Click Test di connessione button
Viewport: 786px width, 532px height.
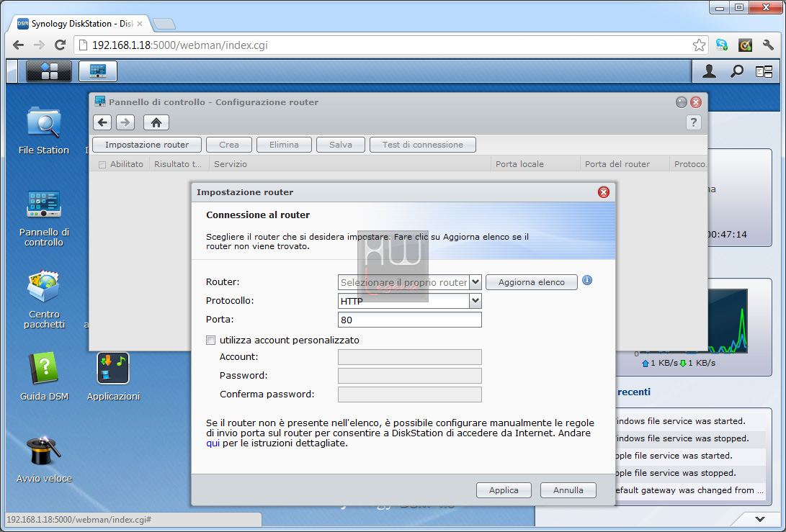pos(423,145)
